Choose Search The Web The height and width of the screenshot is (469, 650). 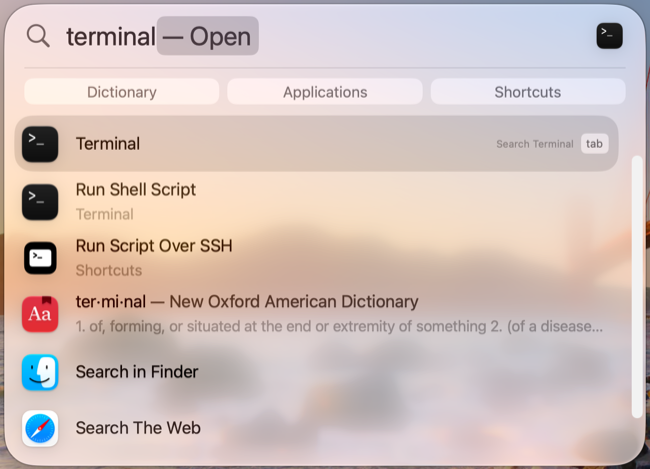317,428
